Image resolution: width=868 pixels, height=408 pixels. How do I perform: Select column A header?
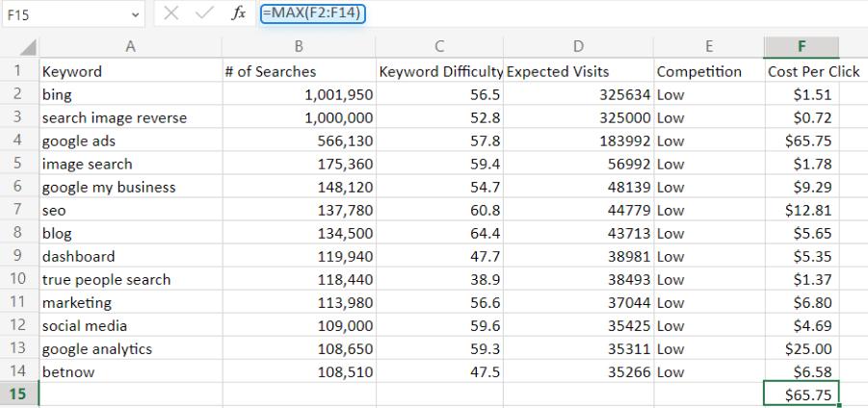[x=130, y=47]
